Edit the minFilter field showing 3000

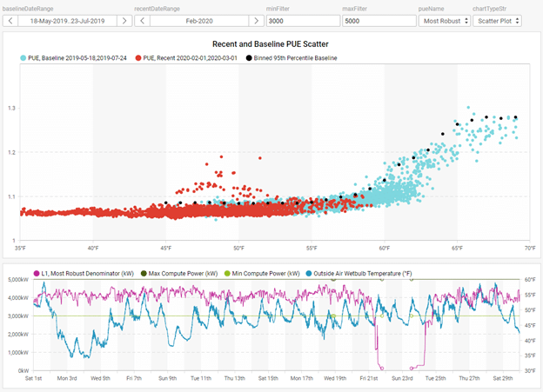pos(303,21)
